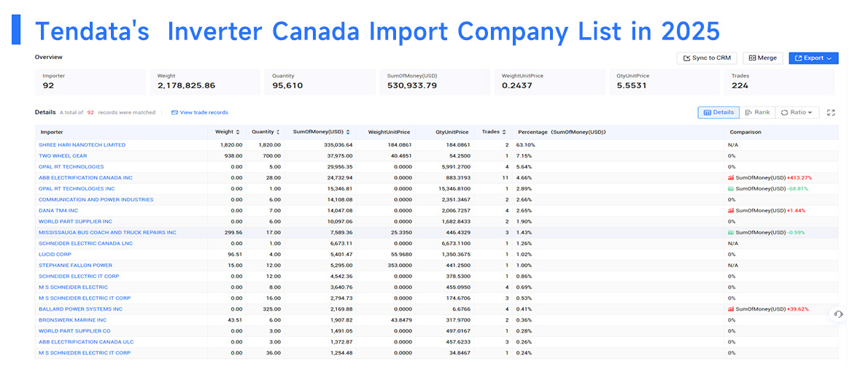The height and width of the screenshot is (372, 868).
Task: Select the 63.10% percentage cell
Action: tap(526, 145)
